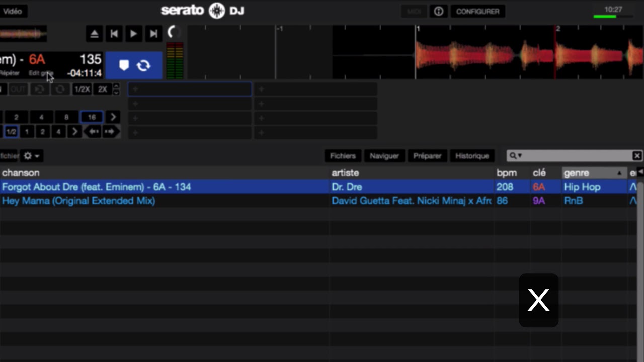Click the spinning load indicator beside the level meter
Image resolution: width=644 pixels, height=362 pixels.
pyautogui.click(x=174, y=33)
